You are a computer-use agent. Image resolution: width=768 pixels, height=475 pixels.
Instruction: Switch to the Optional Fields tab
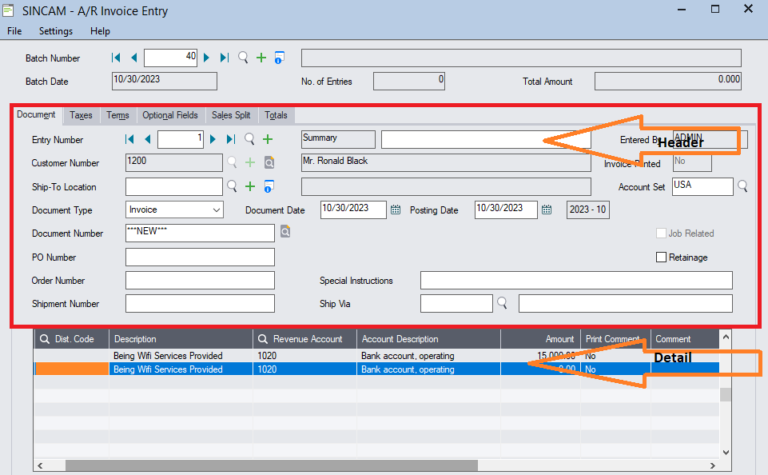170,115
